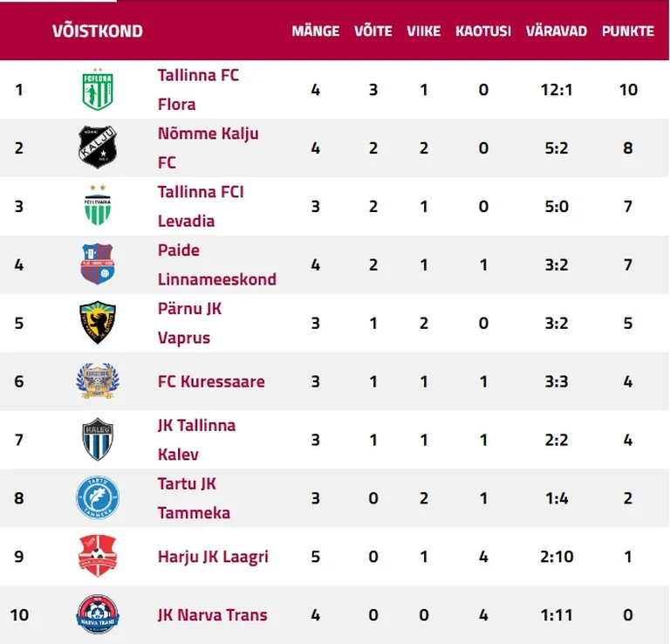Open the Nõmme Kalju FC team link
The height and width of the screenshot is (644, 670).
coord(209,147)
